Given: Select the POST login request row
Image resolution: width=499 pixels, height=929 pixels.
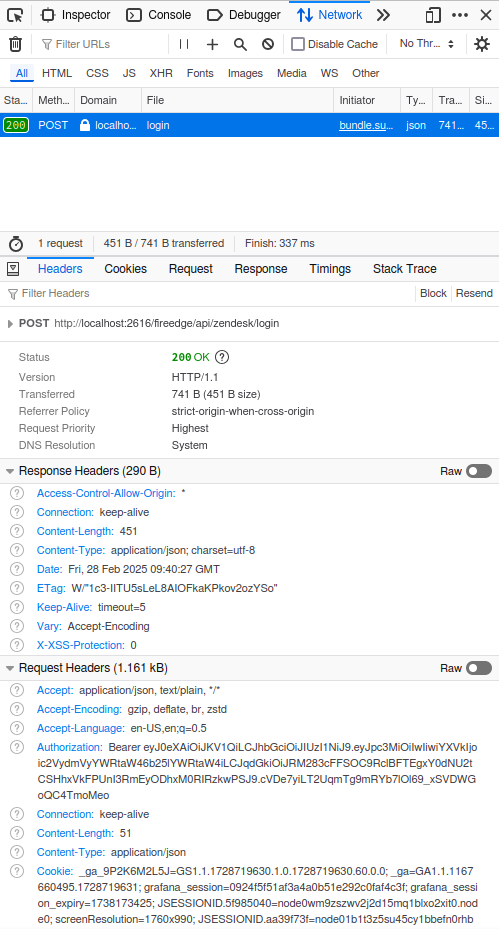Looking at the screenshot, I should point(250,125).
